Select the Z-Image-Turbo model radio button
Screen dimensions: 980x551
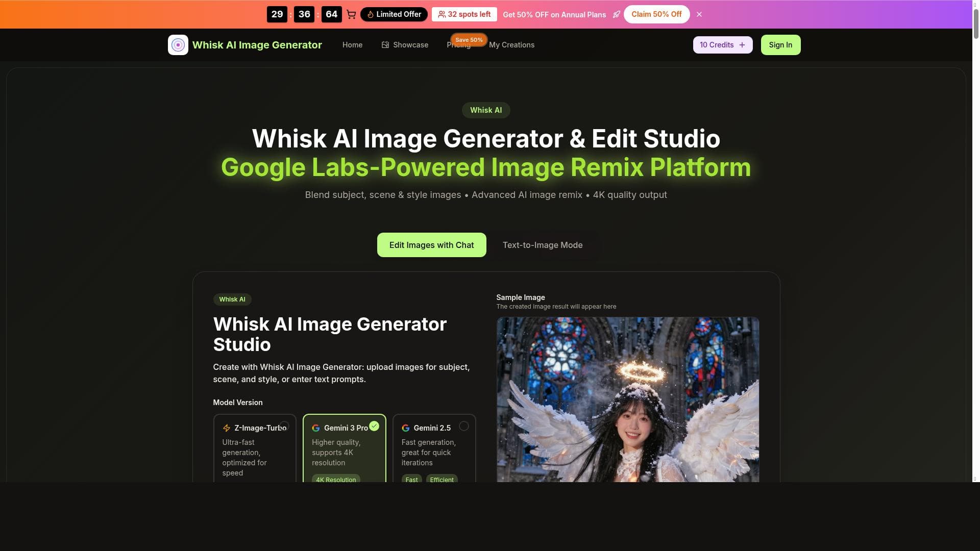click(285, 426)
